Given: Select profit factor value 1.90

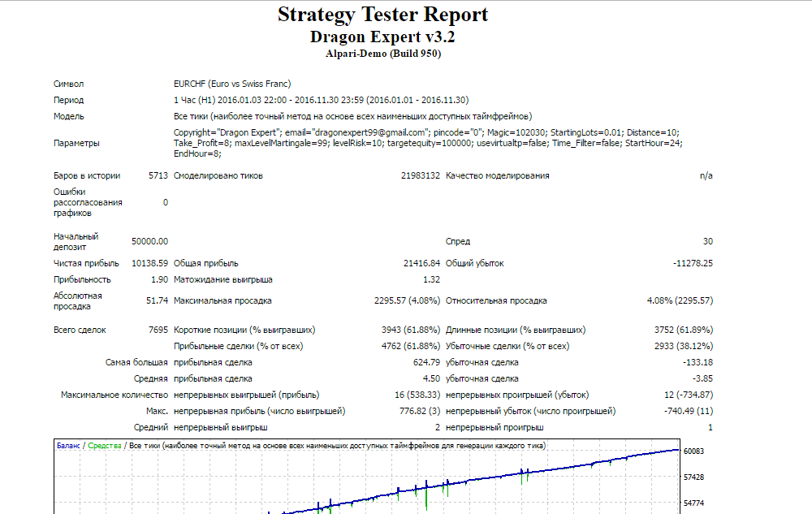Looking at the screenshot, I should 159,279.
